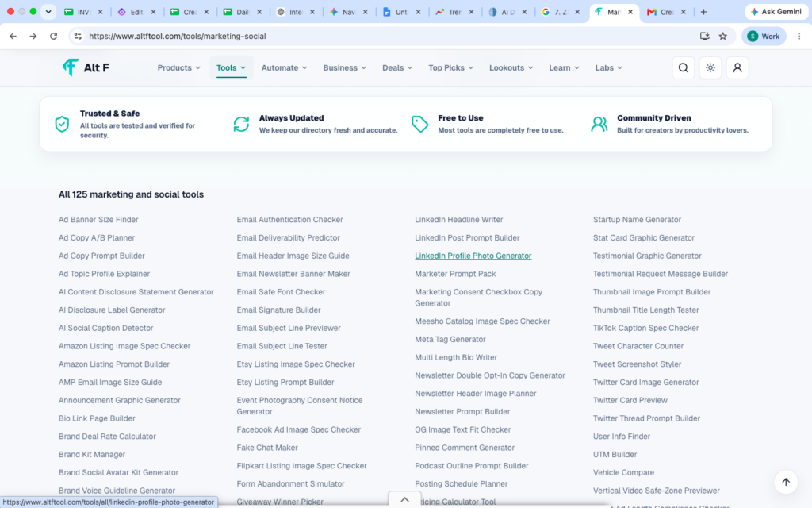Open AI Social Caption Detector link

[105, 328]
